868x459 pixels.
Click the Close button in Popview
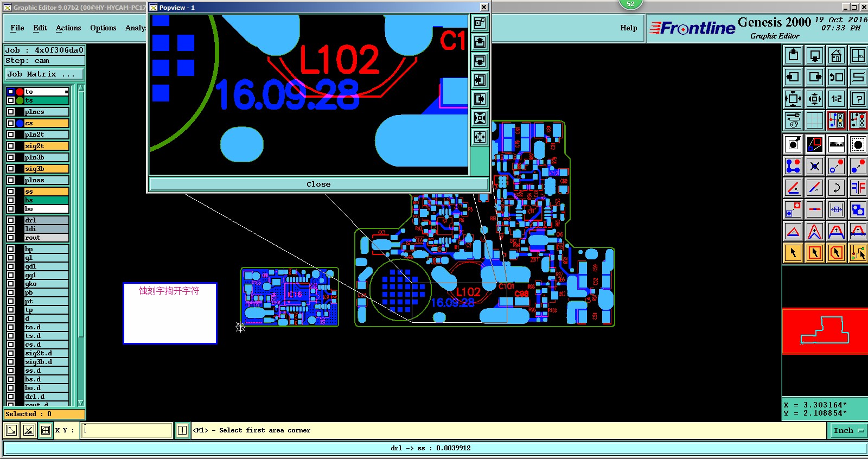[318, 184]
